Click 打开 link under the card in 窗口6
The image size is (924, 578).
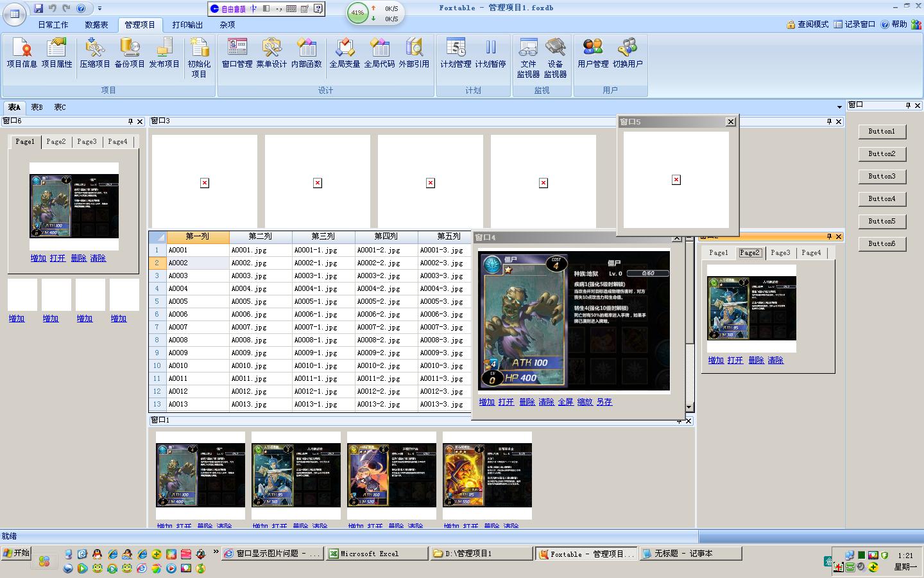click(58, 258)
